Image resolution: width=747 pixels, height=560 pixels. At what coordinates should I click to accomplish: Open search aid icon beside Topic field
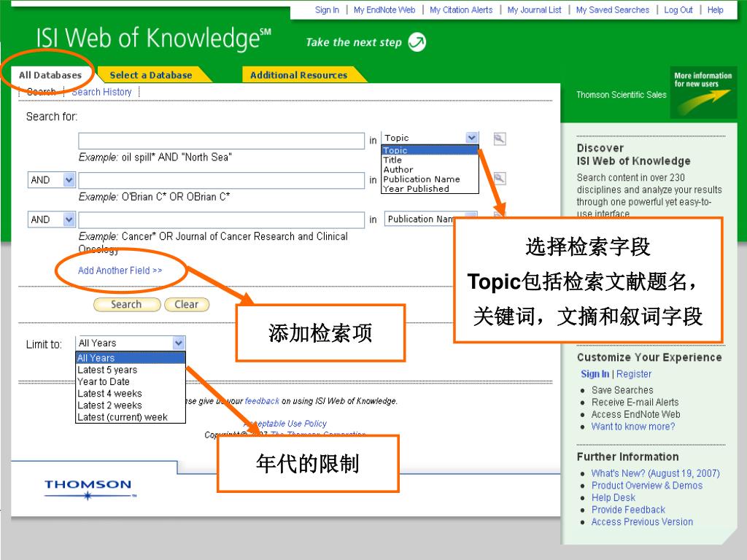pyautogui.click(x=499, y=139)
